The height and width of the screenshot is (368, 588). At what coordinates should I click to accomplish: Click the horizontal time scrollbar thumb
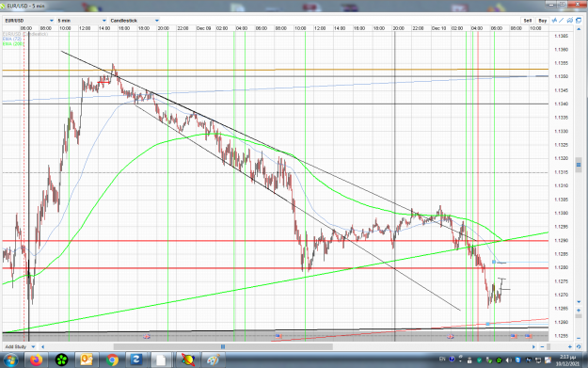click(x=223, y=346)
